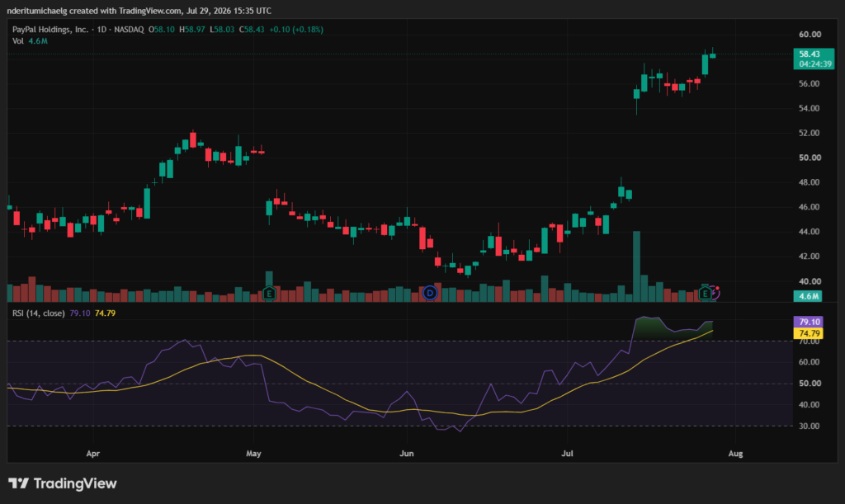The width and height of the screenshot is (845, 504).
Task: Click the Vol indicator legend label
Action: coord(18,41)
